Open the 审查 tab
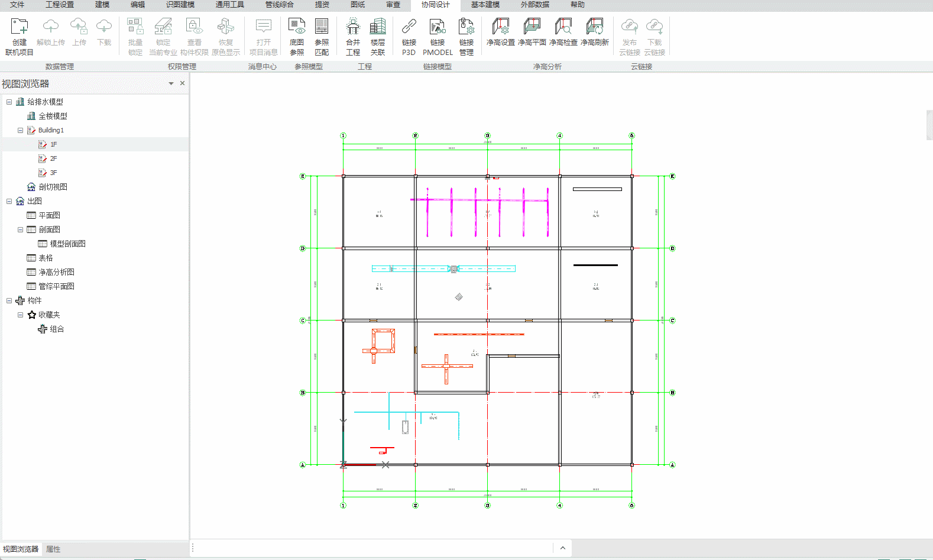The width and height of the screenshot is (933, 560). pos(393,5)
